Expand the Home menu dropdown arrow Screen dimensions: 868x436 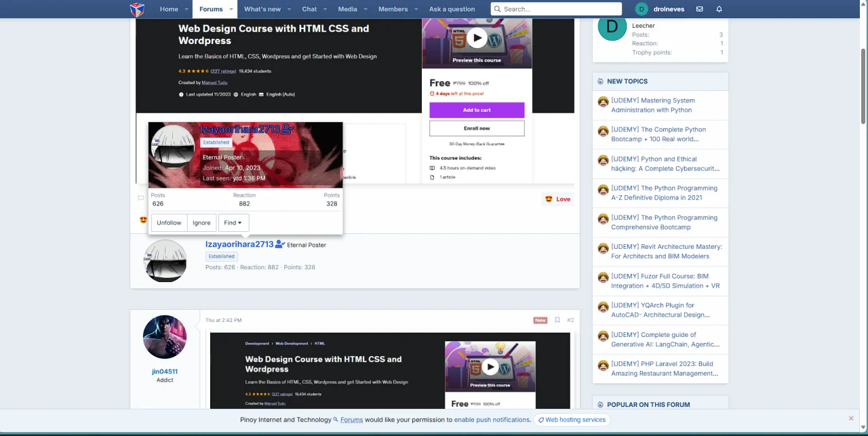coord(187,9)
